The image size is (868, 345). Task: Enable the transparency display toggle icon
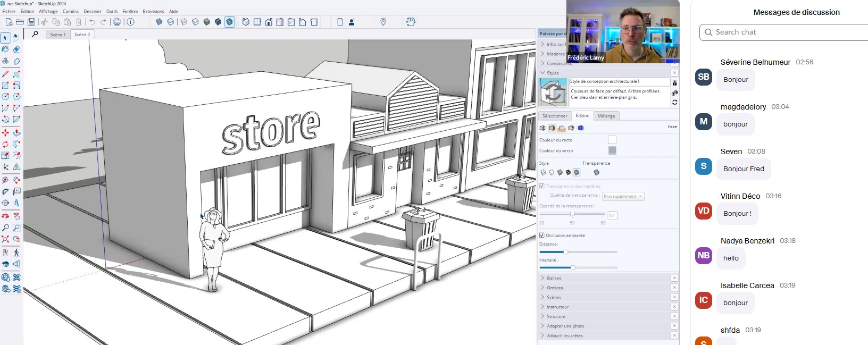point(596,172)
